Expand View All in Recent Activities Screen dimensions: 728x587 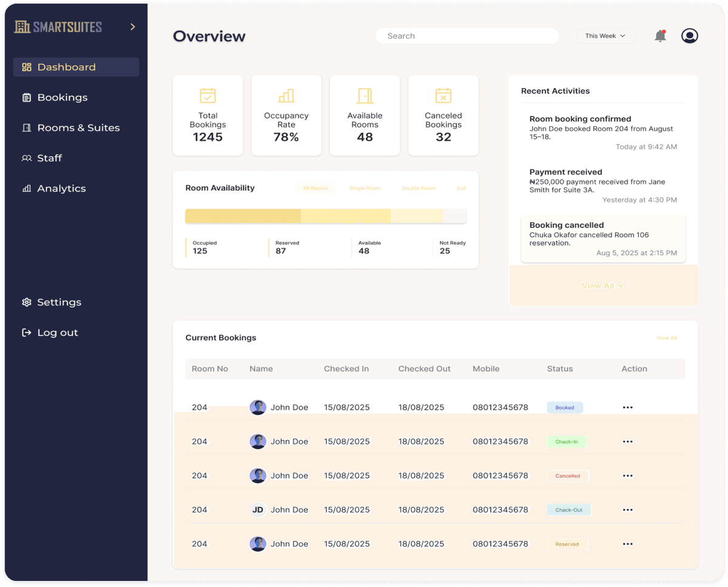(602, 285)
